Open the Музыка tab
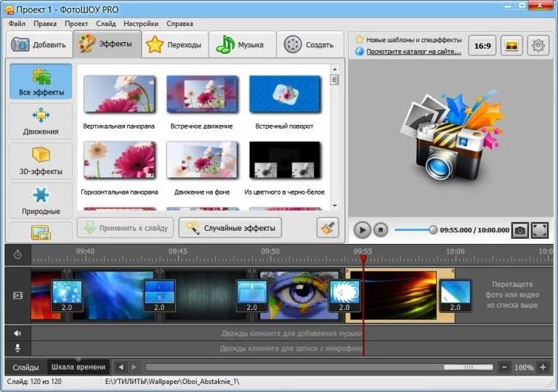Viewport: 558px width, 392px height. click(243, 44)
